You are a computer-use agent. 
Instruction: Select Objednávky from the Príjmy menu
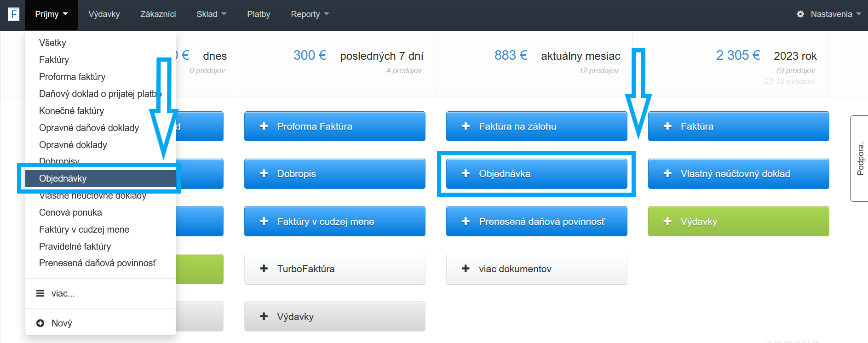point(63,178)
